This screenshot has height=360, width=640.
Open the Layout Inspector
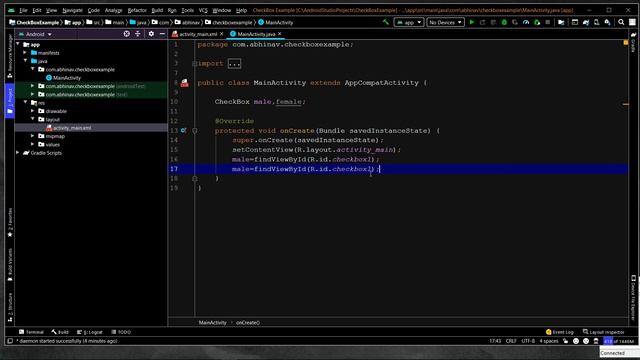point(604,332)
